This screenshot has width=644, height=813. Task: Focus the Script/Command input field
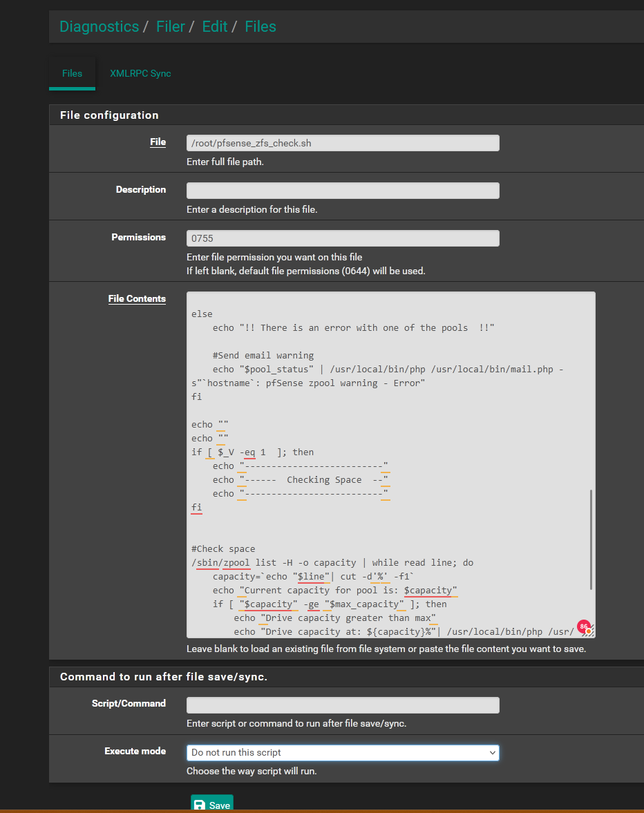(343, 705)
